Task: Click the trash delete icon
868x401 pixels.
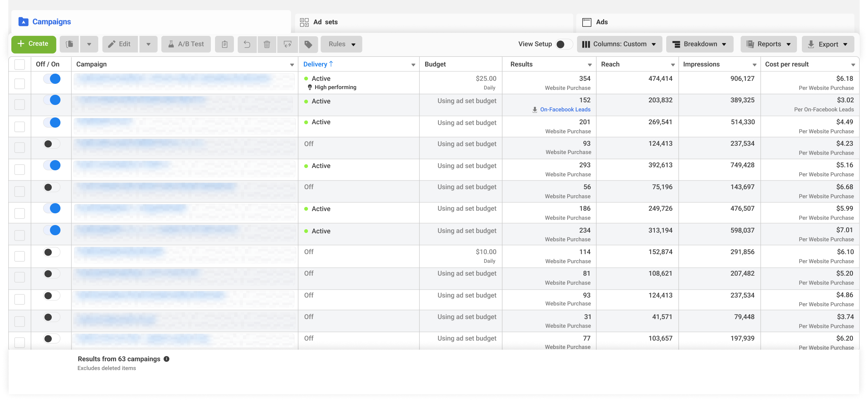Action: (x=267, y=44)
